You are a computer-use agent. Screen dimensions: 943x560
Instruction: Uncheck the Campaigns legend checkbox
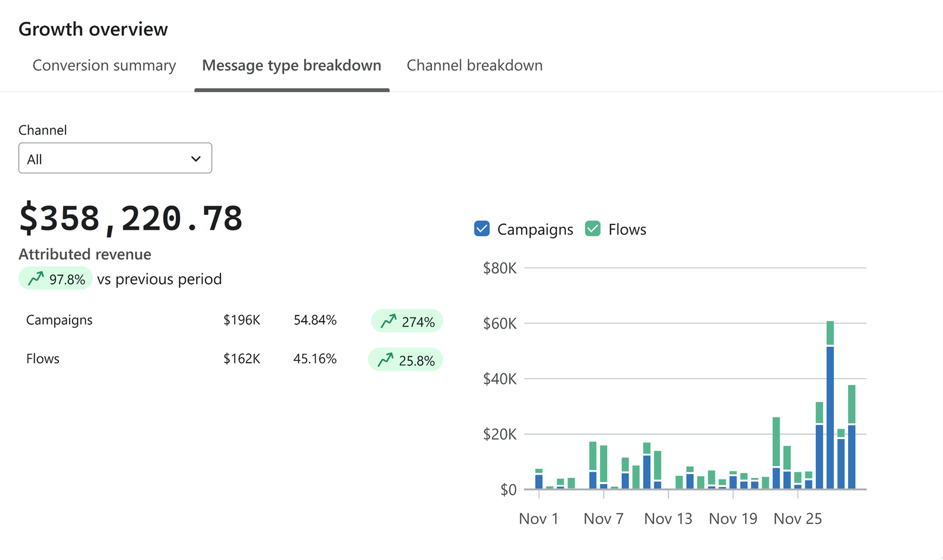(482, 229)
